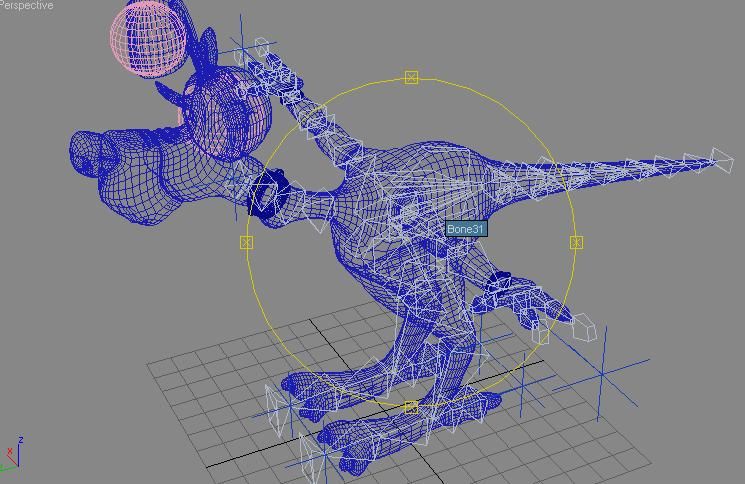The image size is (745, 484).
Task: Select the pink wireframe sphere
Action: coord(148,39)
